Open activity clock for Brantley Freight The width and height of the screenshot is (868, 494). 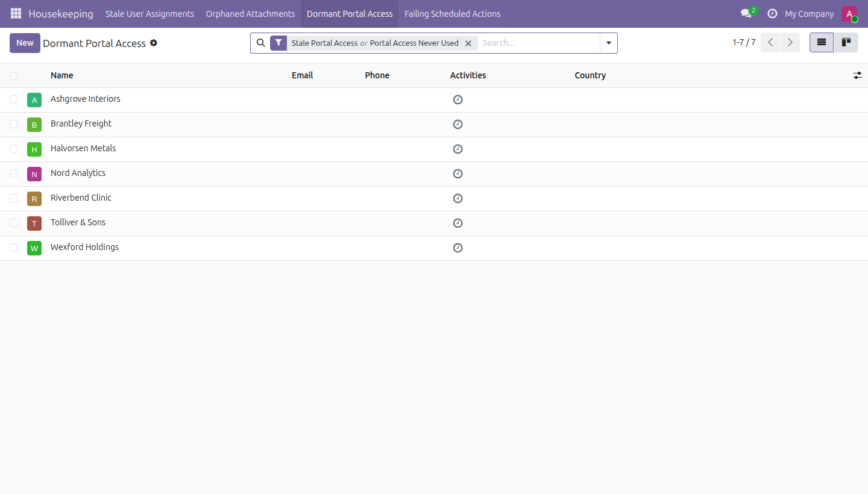(458, 124)
